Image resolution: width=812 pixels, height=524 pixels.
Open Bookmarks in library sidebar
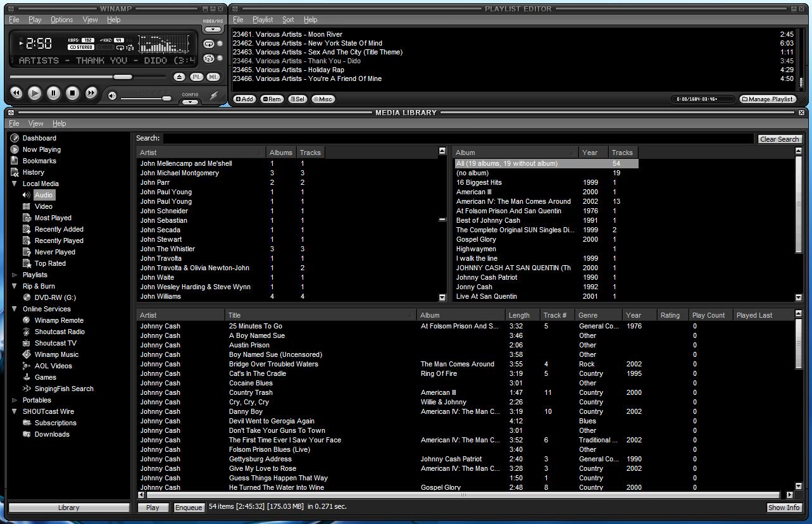point(39,161)
